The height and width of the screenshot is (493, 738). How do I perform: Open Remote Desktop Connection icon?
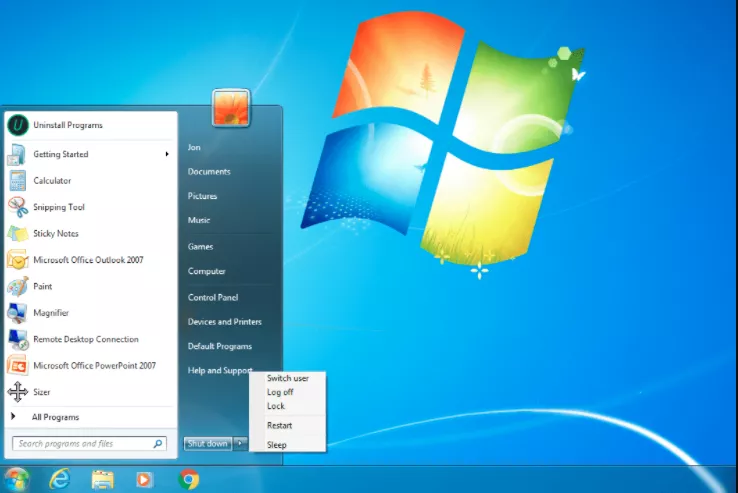pyautogui.click(x=18, y=339)
